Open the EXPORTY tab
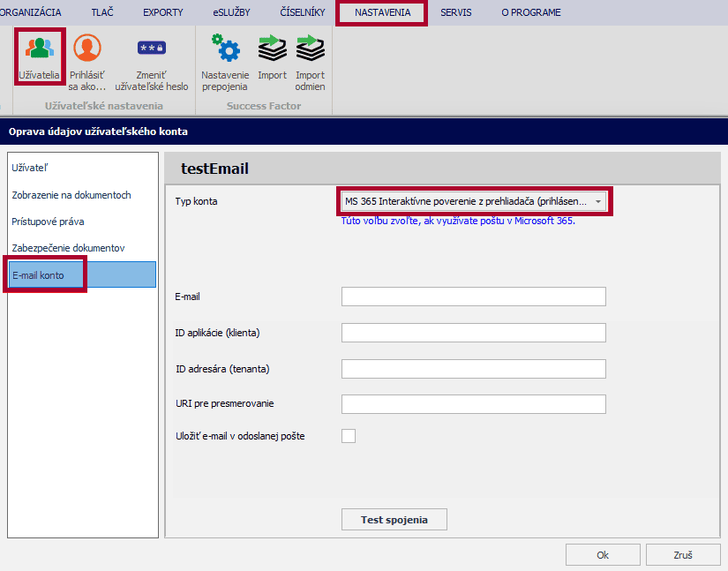Screen dimensions: 728x571 point(163,12)
